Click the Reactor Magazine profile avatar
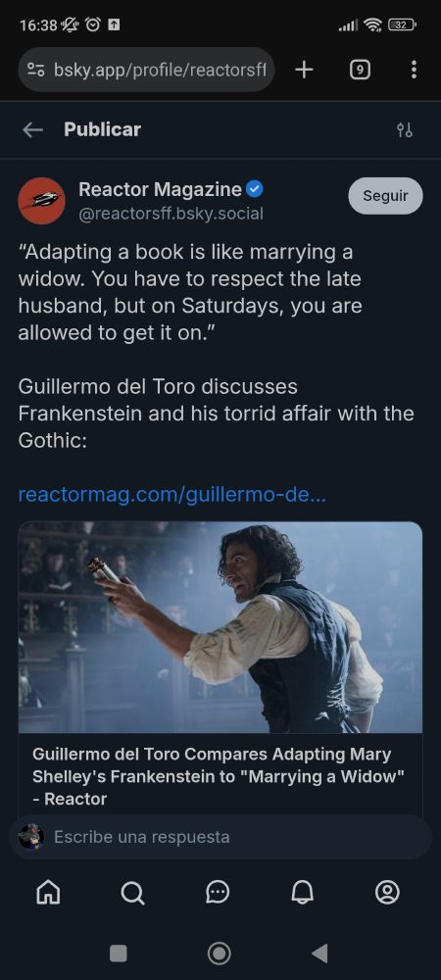The height and width of the screenshot is (980, 441). click(42, 201)
